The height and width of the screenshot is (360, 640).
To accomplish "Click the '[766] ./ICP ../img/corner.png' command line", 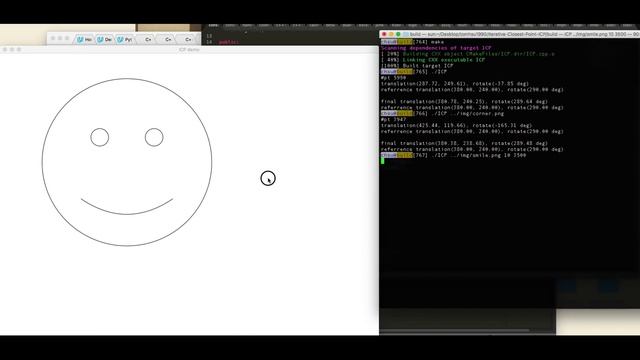I will pyautogui.click(x=442, y=113).
